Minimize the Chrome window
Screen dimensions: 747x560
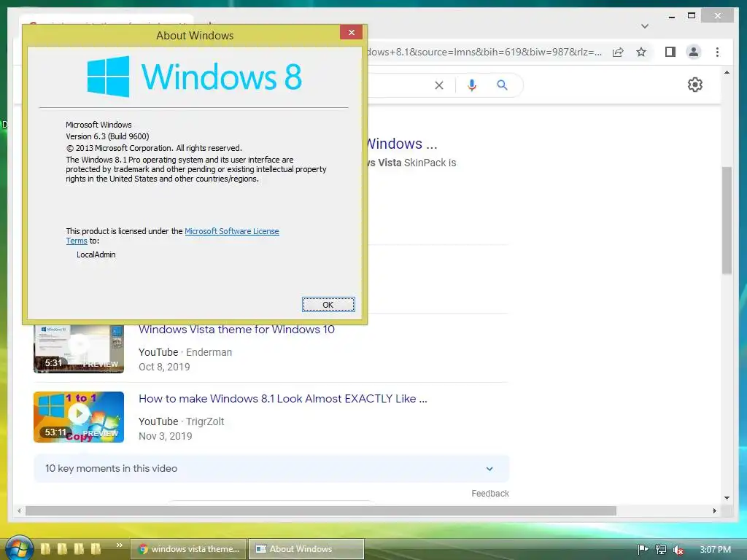click(672, 16)
